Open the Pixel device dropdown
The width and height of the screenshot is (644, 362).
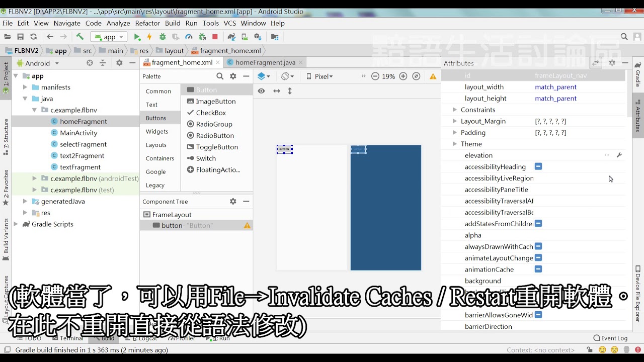point(319,76)
